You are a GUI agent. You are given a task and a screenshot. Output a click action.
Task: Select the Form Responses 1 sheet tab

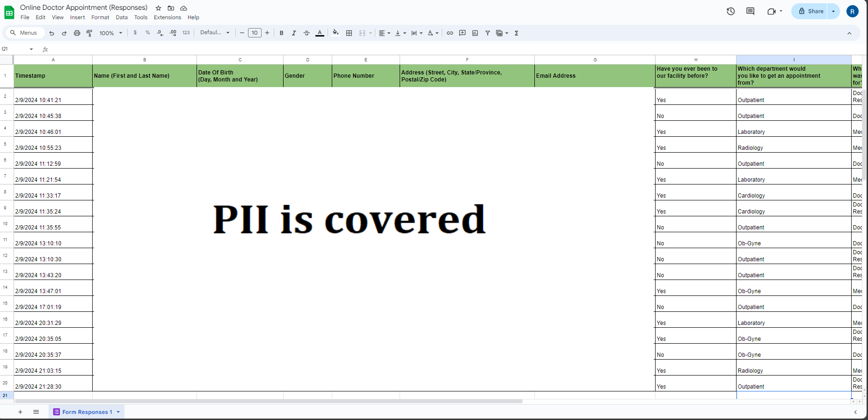click(87, 412)
